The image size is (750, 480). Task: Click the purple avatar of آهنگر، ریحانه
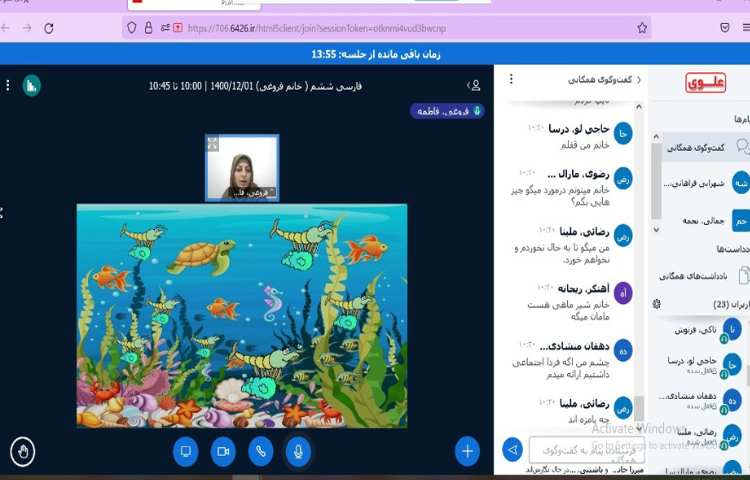[x=623, y=293]
